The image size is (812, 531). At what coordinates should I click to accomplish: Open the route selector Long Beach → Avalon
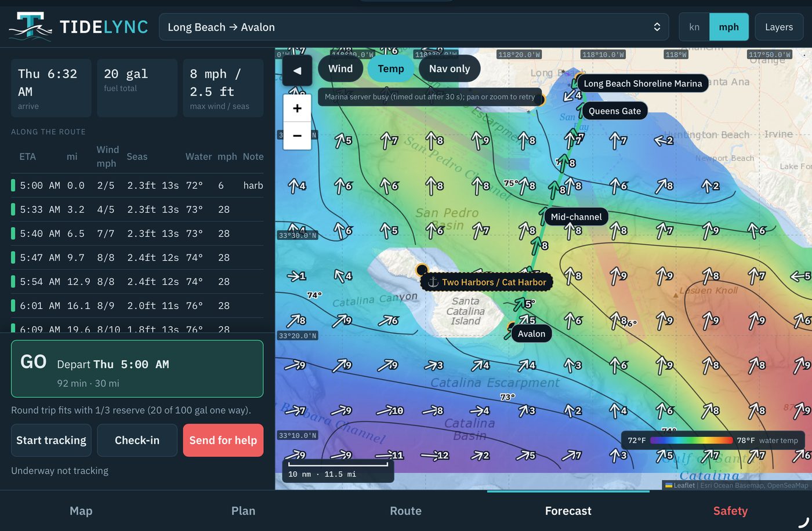(x=414, y=27)
